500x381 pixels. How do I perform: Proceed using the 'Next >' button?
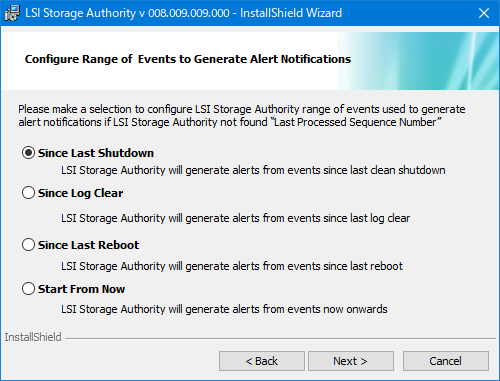click(351, 361)
